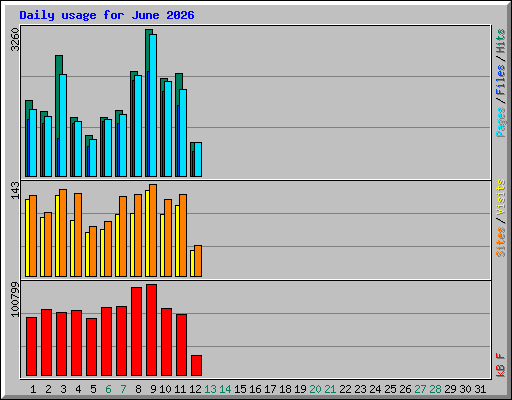
Task: Click the 100799 y-axis label of KB chart
Action: [15, 299]
